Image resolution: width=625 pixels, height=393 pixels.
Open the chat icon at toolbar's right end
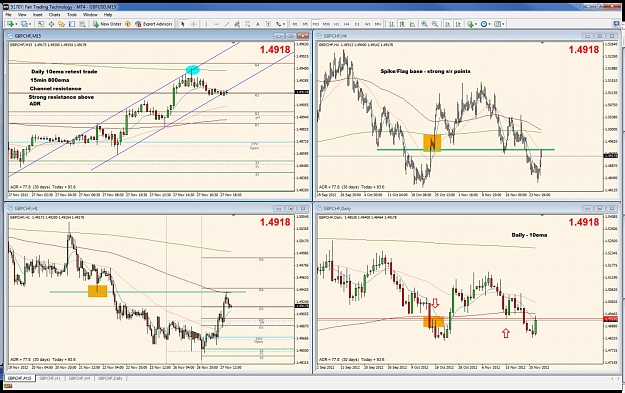point(616,24)
